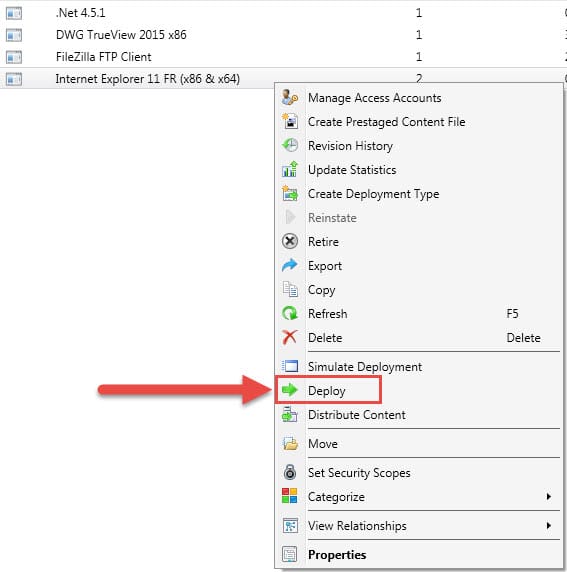The width and height of the screenshot is (567, 572).
Task: Click the Properties sheet icon
Action: 290,554
